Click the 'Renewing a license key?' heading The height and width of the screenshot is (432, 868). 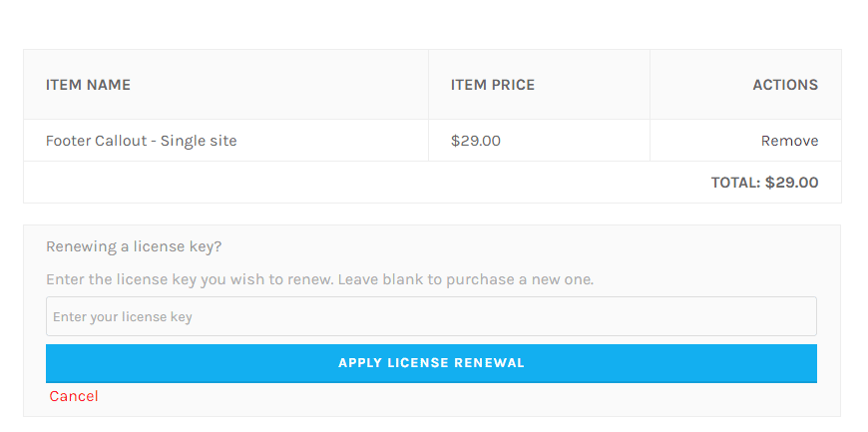tap(134, 246)
